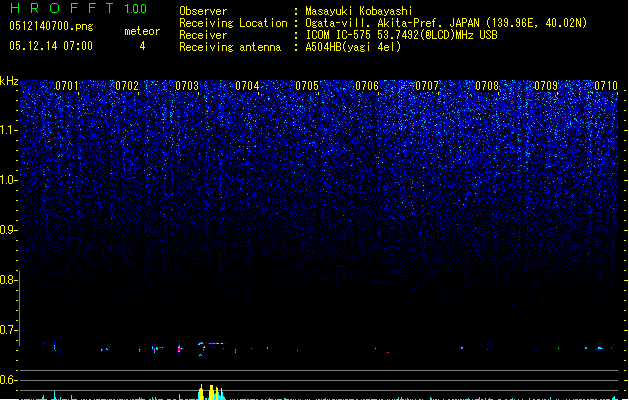Click the 0709 time marker
The width and height of the screenshot is (629, 400).
(x=546, y=86)
